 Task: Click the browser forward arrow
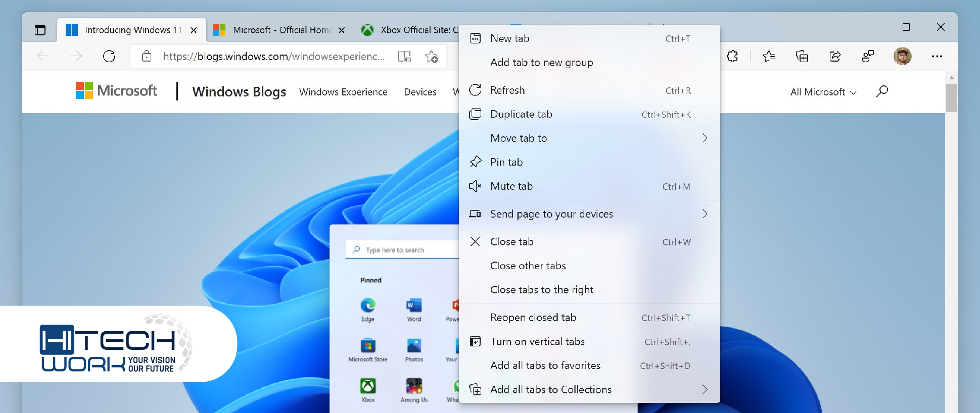(x=76, y=56)
